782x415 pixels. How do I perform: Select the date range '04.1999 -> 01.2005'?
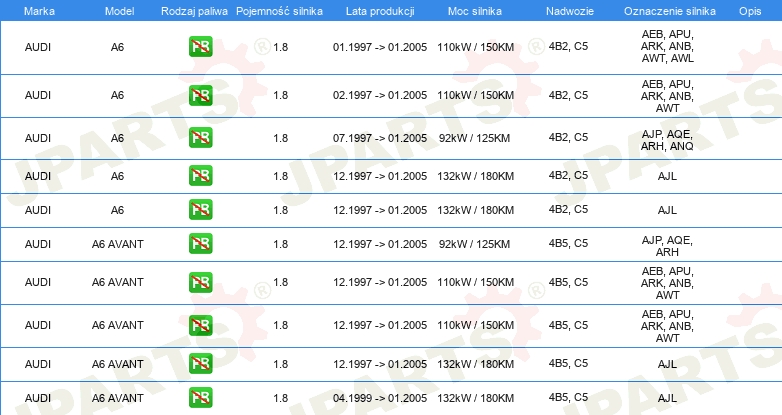(x=380, y=398)
